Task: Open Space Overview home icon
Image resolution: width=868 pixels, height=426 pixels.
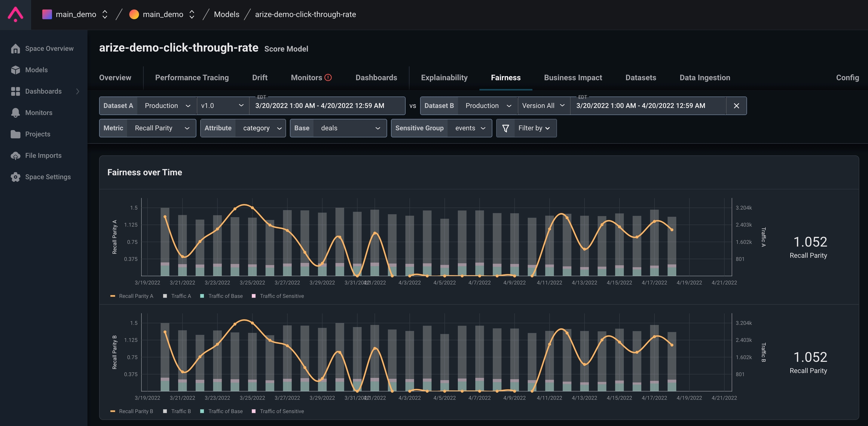Action: click(x=15, y=49)
